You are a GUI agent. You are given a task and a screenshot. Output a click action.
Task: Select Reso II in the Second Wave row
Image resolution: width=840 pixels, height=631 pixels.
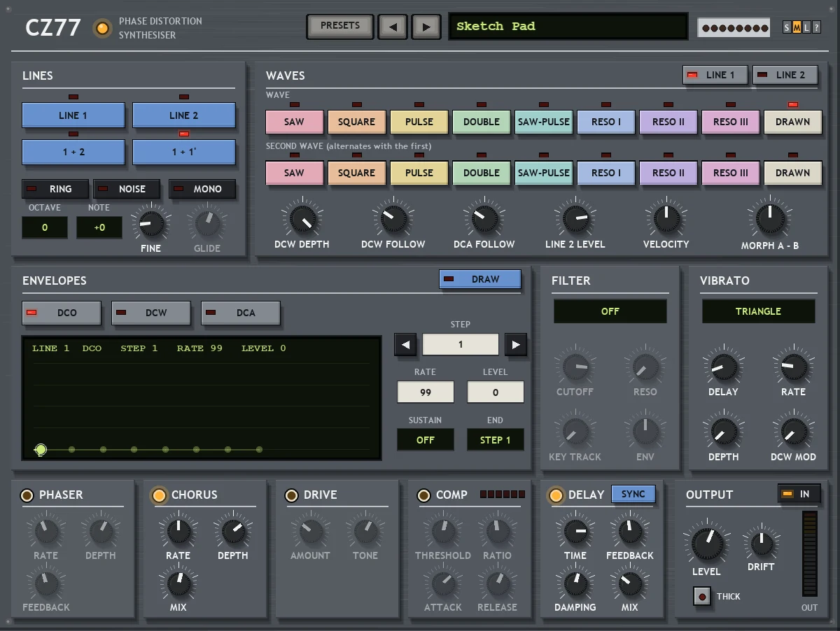[668, 173]
